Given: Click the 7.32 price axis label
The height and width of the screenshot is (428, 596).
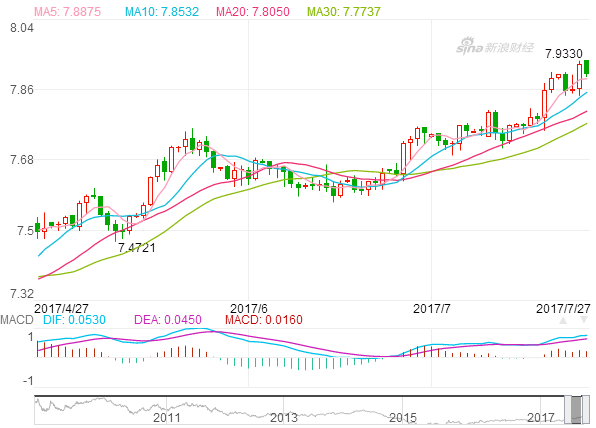Looking at the screenshot, I should [22, 294].
